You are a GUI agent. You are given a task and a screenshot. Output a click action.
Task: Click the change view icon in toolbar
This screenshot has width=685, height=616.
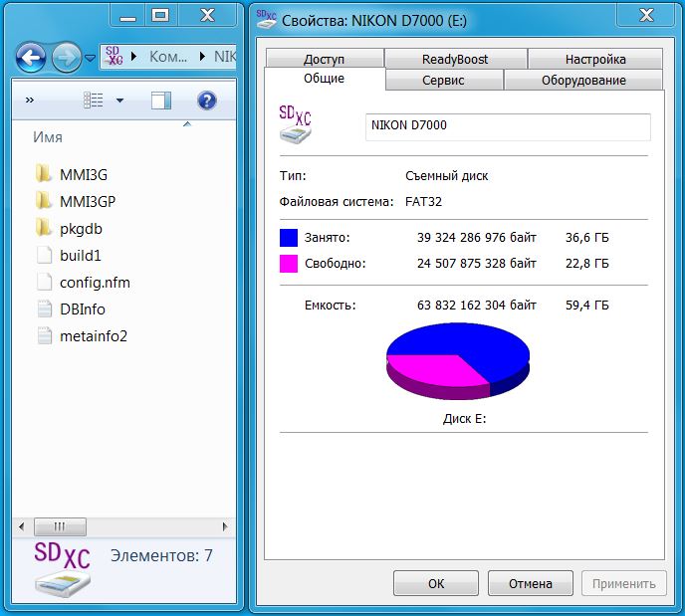95,100
